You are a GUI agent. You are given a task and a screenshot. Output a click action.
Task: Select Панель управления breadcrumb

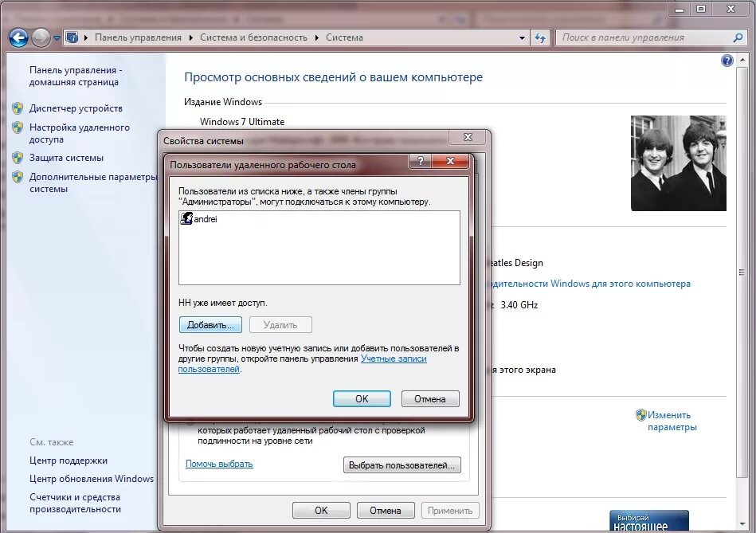pyautogui.click(x=138, y=37)
